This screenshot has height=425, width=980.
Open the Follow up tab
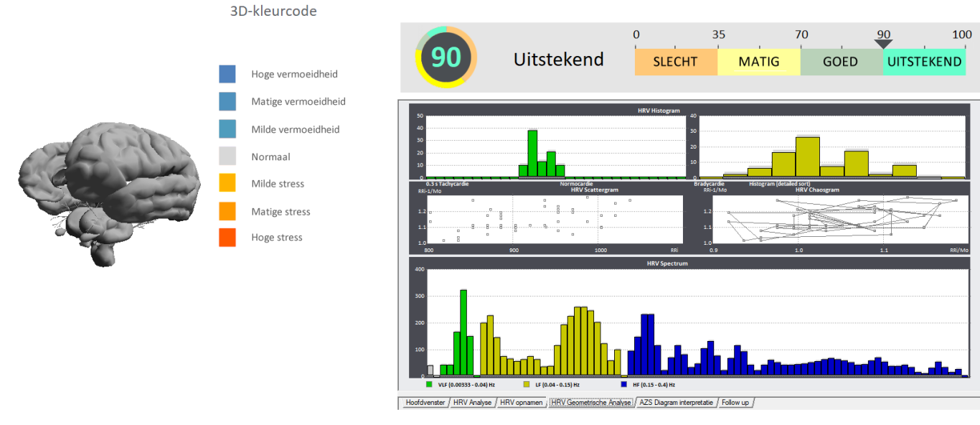pos(735,403)
